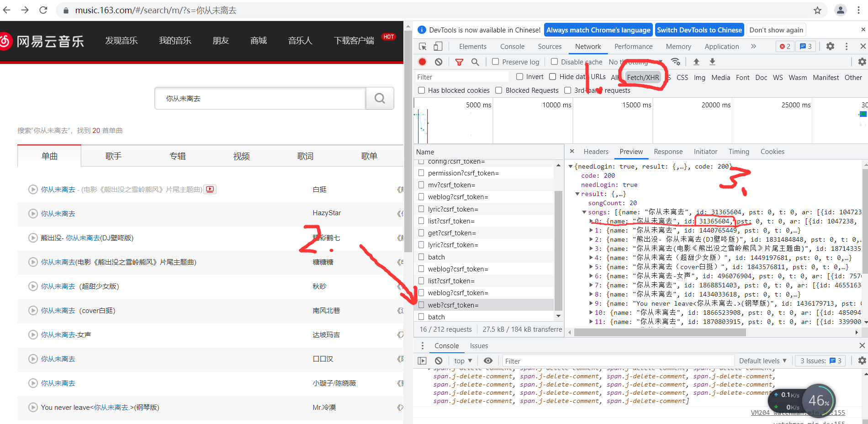Reload the current page
Viewport: 868px width, 424px height.
43,10
